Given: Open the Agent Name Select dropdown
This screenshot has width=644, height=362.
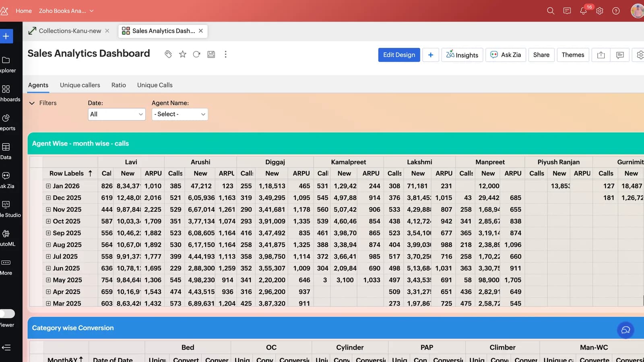Looking at the screenshot, I should (x=180, y=114).
